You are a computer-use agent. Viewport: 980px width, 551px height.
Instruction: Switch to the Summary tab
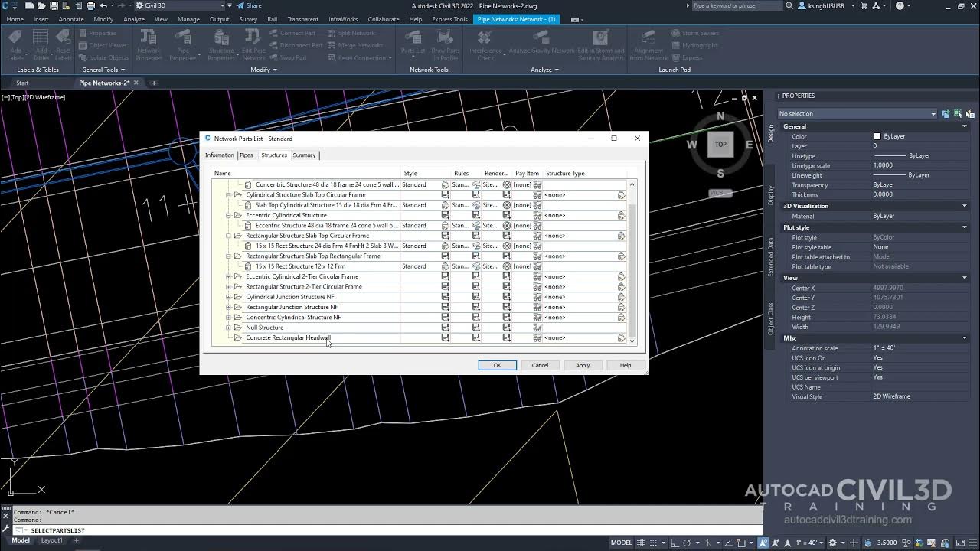[304, 155]
